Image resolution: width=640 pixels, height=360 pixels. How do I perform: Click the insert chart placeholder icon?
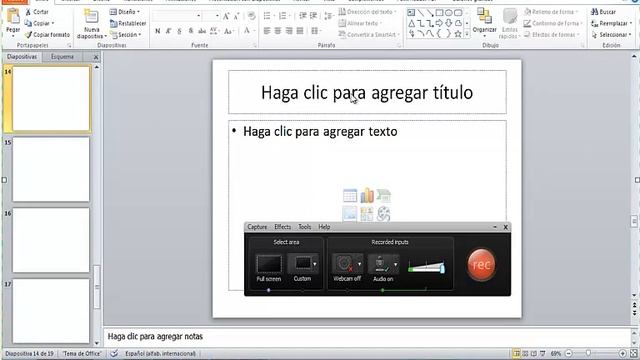click(367, 196)
